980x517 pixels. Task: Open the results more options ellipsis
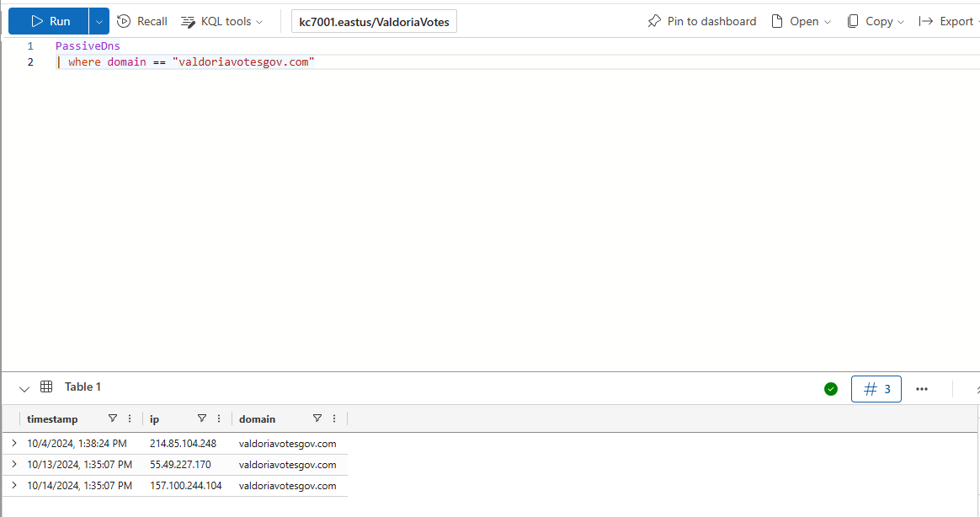click(922, 388)
